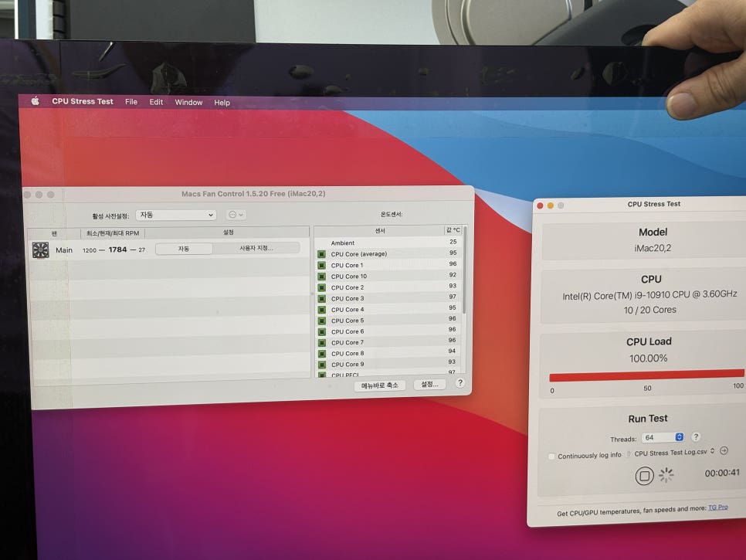Open the File menu
Screen dimensions: 746x560
pyautogui.click(x=131, y=102)
